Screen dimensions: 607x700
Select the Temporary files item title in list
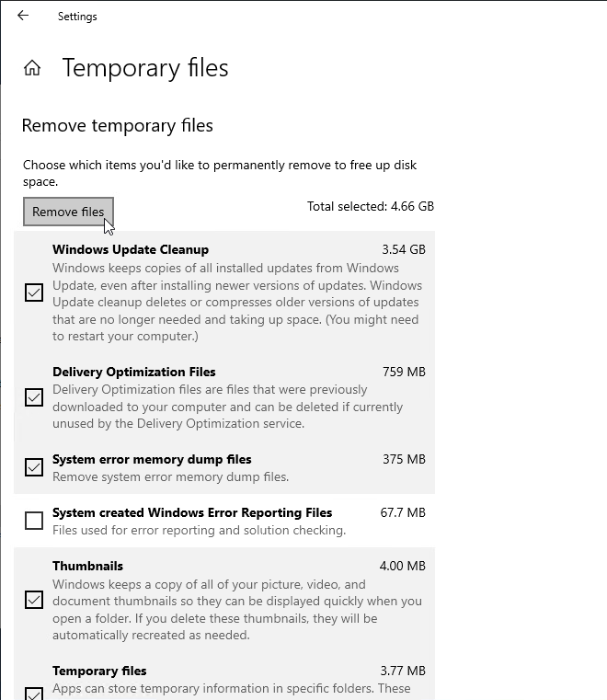coord(99,671)
